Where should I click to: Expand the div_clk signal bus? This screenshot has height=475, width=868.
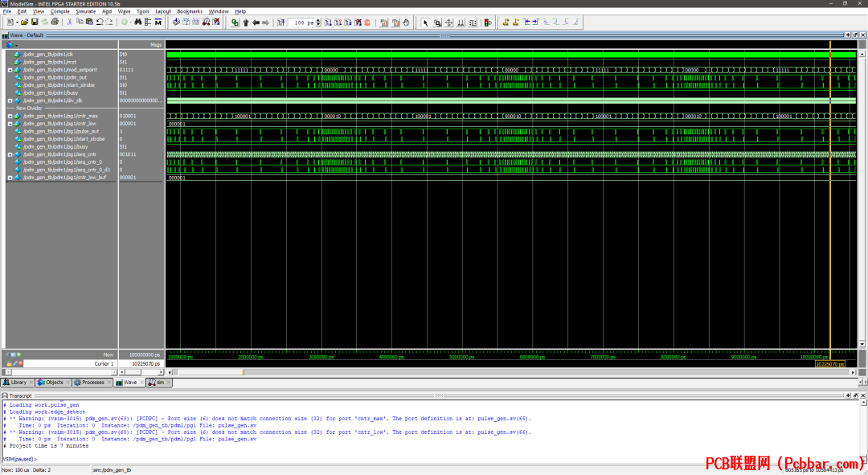10,100
